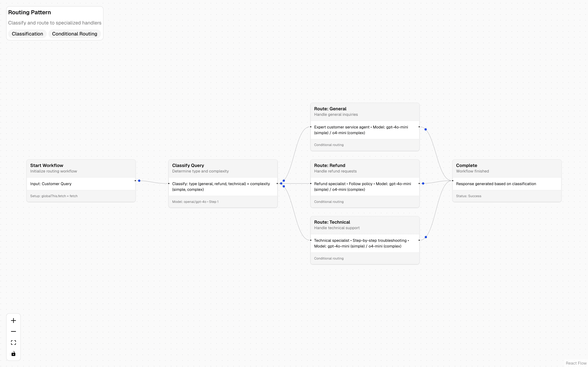Toggle the canvas interactivity lock
This screenshot has height=367, width=588.
(13, 354)
